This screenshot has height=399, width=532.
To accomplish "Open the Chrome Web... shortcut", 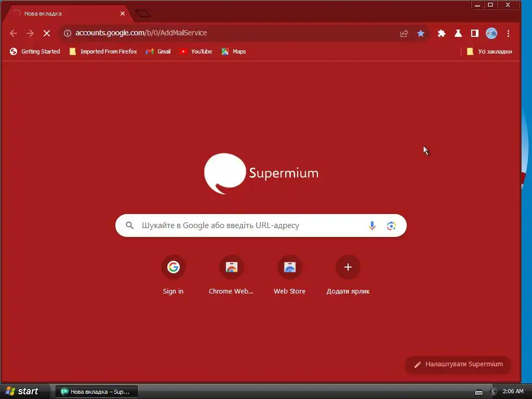I will coord(231,275).
